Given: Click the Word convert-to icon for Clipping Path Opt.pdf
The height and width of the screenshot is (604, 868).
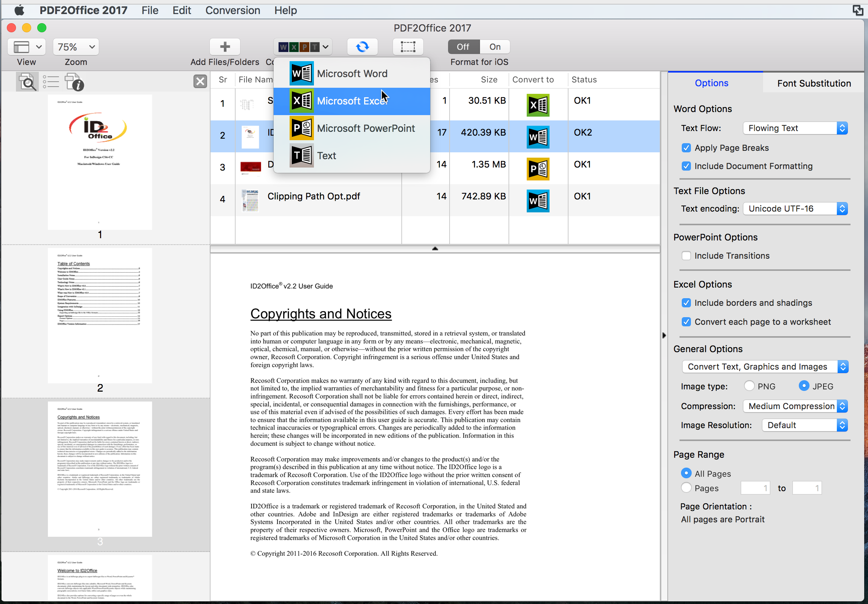Looking at the screenshot, I should pyautogui.click(x=538, y=201).
